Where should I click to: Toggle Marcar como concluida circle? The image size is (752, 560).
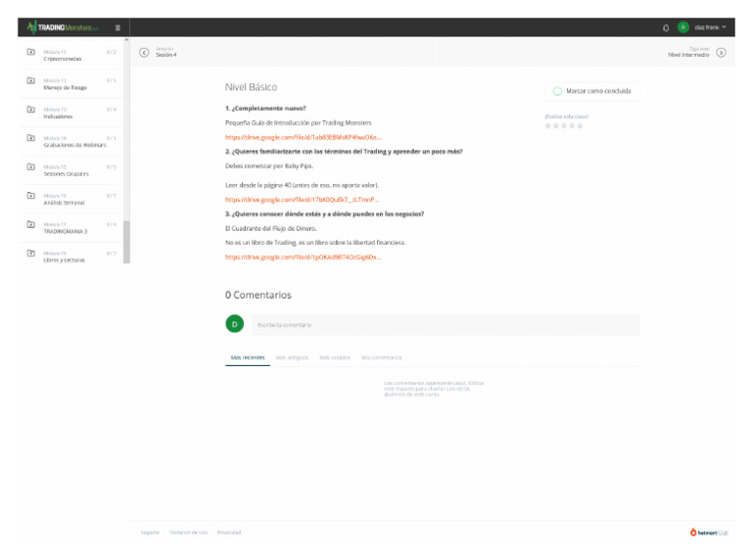point(557,91)
